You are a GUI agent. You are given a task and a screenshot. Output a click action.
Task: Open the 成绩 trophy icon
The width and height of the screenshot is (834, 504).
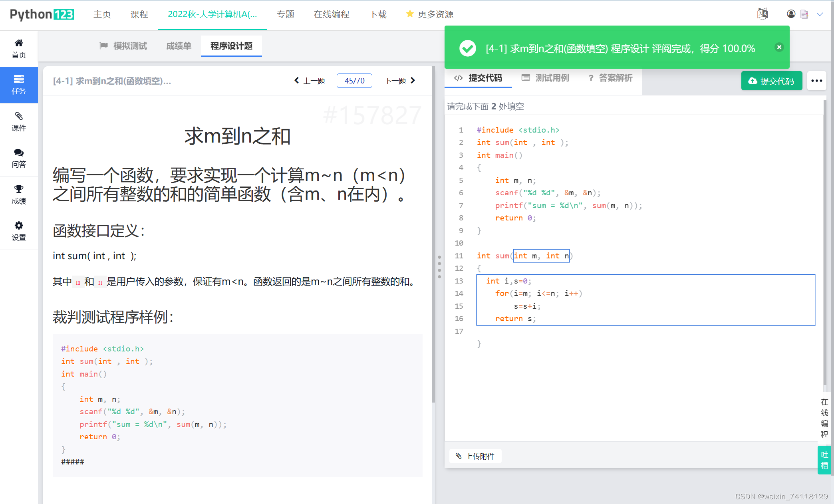[19, 189]
